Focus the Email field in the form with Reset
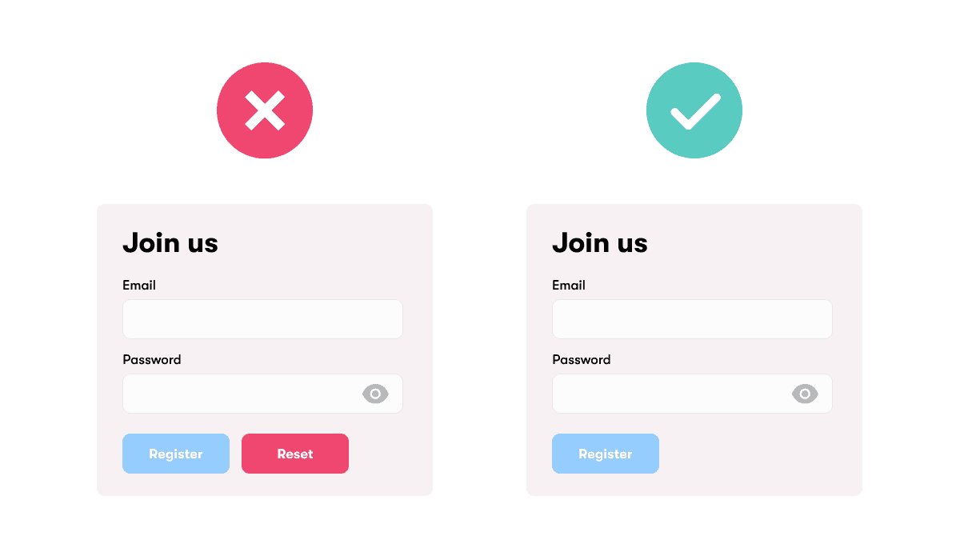This screenshot has width=960, height=560. [x=262, y=319]
